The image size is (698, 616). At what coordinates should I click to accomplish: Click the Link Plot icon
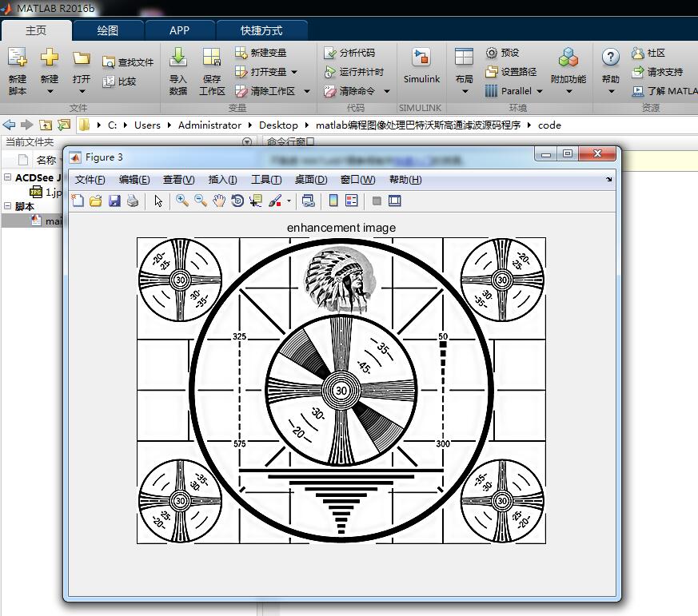click(308, 201)
